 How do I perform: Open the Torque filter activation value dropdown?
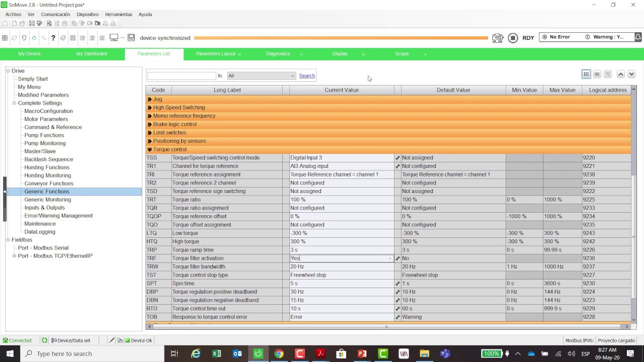(x=390, y=258)
